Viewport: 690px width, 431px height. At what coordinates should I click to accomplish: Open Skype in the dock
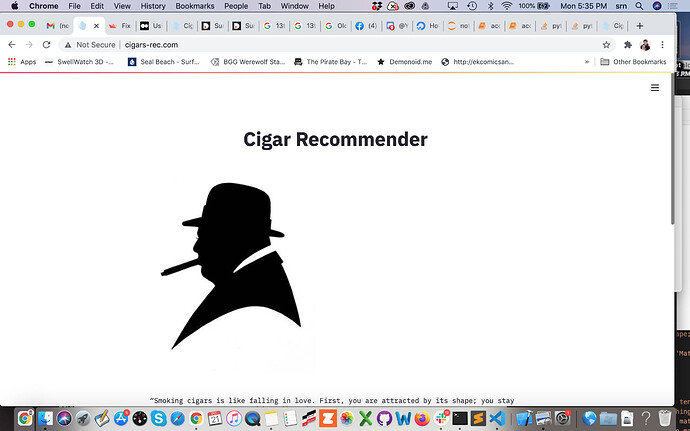(x=158, y=418)
